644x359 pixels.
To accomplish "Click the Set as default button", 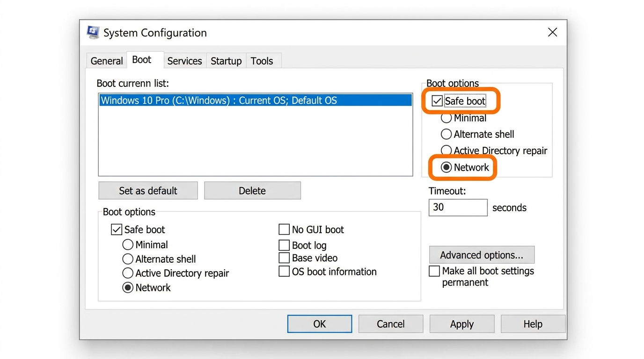I will 147,190.
